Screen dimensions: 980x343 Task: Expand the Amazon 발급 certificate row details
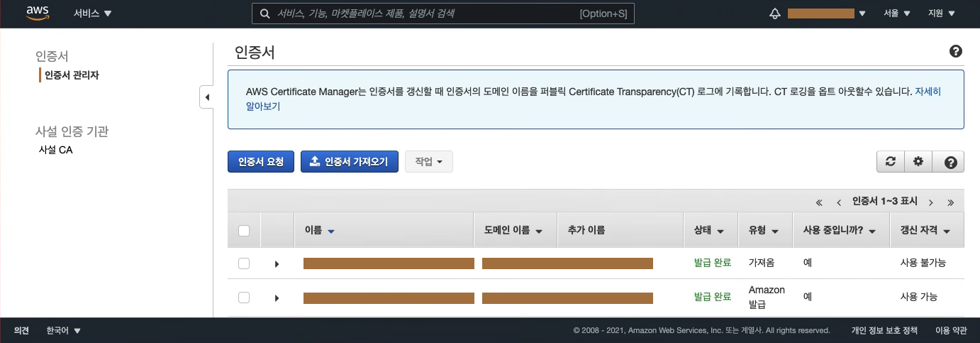click(x=277, y=298)
